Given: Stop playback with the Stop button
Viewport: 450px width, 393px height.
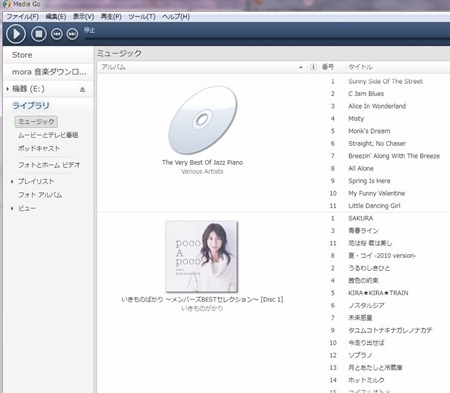Looking at the screenshot, I should tap(39, 34).
